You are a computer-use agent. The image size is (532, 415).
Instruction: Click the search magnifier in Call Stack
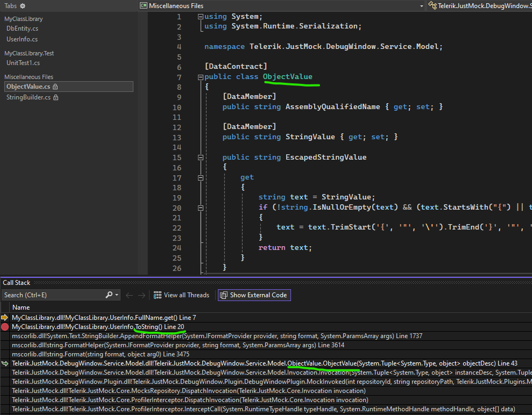coord(109,295)
